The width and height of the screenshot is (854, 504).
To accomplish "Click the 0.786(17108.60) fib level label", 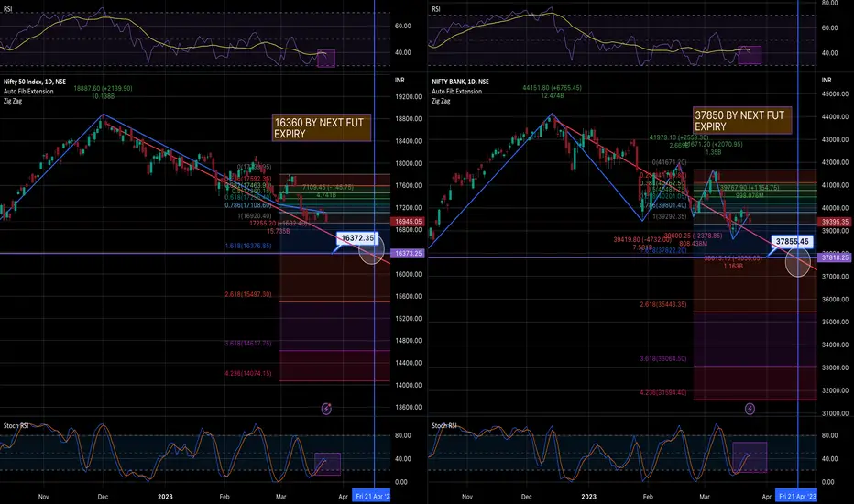I will (x=247, y=205).
